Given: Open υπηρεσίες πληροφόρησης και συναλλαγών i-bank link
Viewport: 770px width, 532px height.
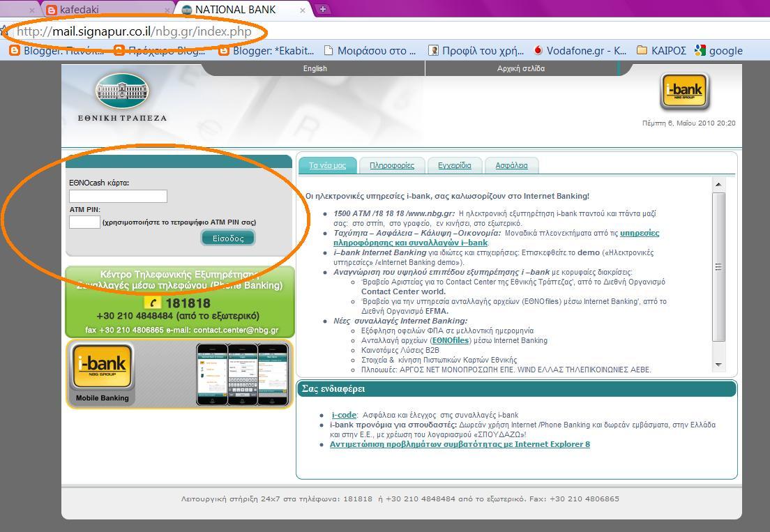Looking at the screenshot, I should (x=496, y=238).
